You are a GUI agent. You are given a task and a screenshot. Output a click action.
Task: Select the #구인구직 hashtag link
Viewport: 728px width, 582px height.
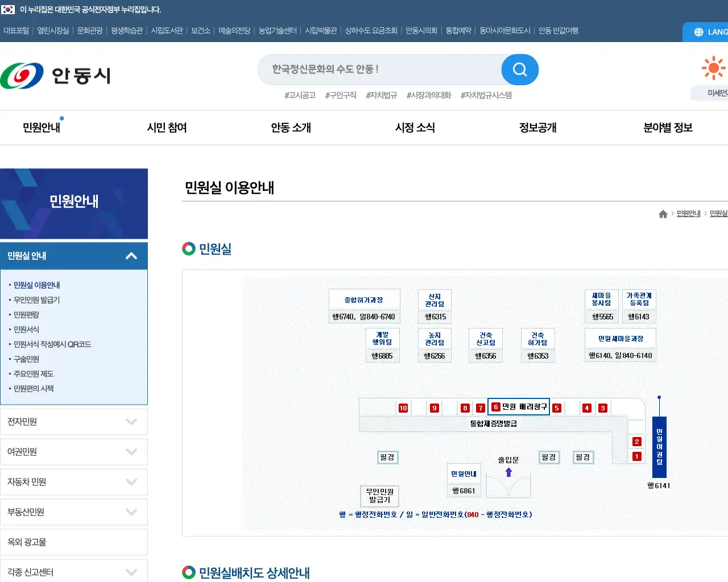[x=341, y=95]
